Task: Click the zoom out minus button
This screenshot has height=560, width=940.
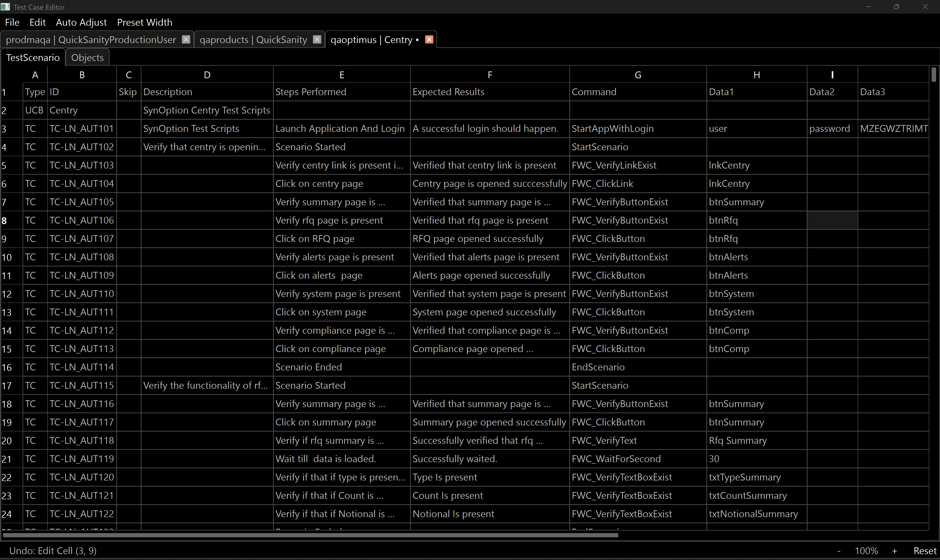Action: pyautogui.click(x=839, y=550)
